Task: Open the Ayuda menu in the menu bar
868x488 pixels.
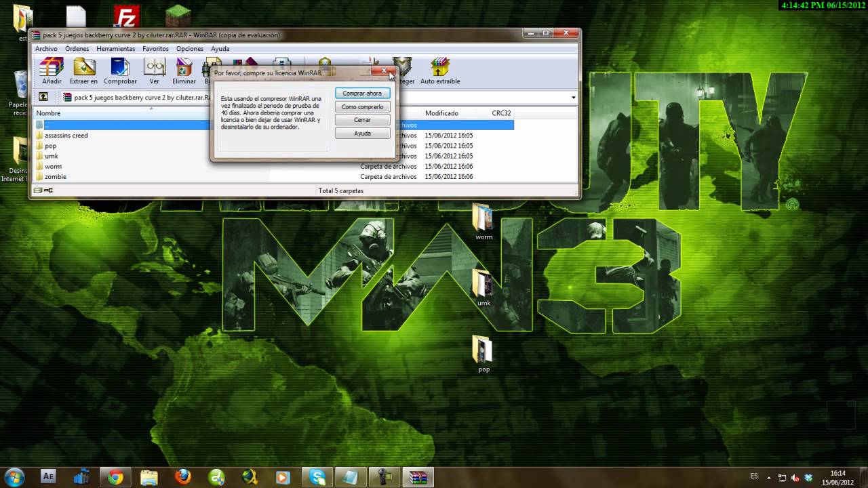Action: coord(220,49)
